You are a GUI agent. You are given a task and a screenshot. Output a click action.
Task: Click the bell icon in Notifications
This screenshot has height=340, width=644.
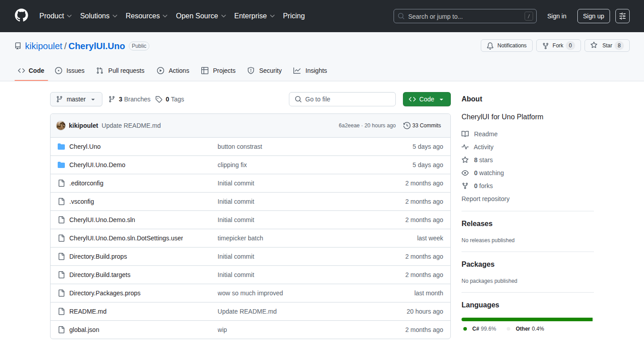click(x=490, y=46)
